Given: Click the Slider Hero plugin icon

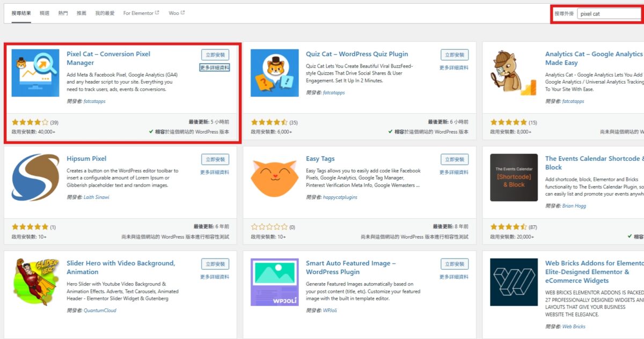Looking at the screenshot, I should click(x=35, y=282).
